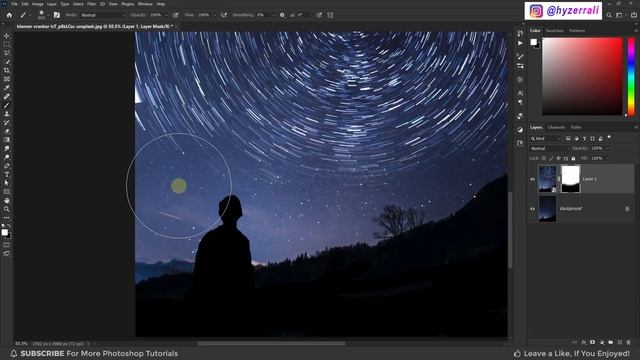The width and height of the screenshot is (640, 360).
Task: Open the brush preset picker arrow
Action: [48, 15]
